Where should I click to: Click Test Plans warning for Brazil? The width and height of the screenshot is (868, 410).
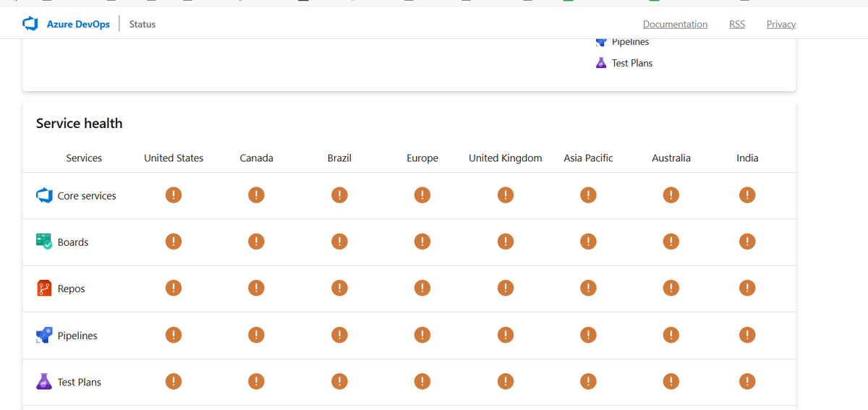point(339,381)
